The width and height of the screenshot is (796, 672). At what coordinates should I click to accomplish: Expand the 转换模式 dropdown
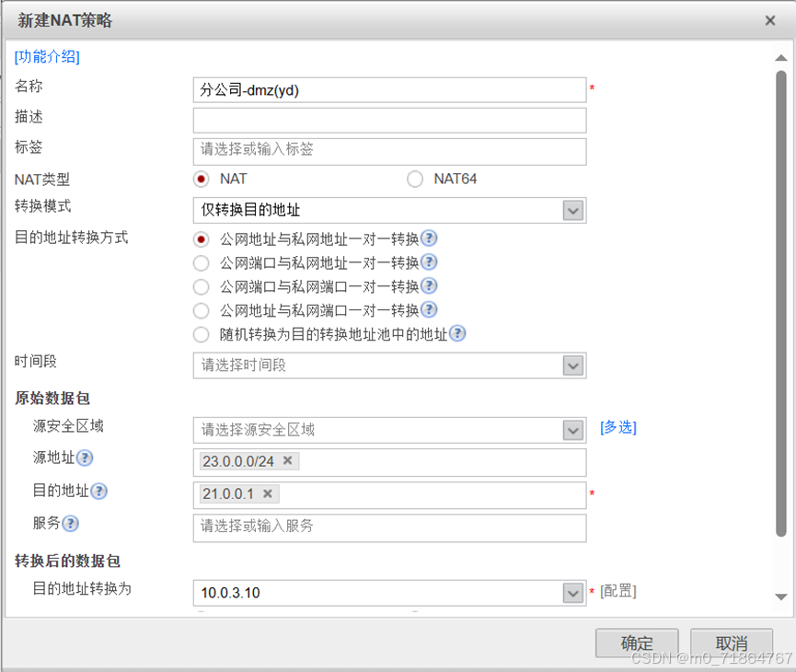[x=573, y=210]
